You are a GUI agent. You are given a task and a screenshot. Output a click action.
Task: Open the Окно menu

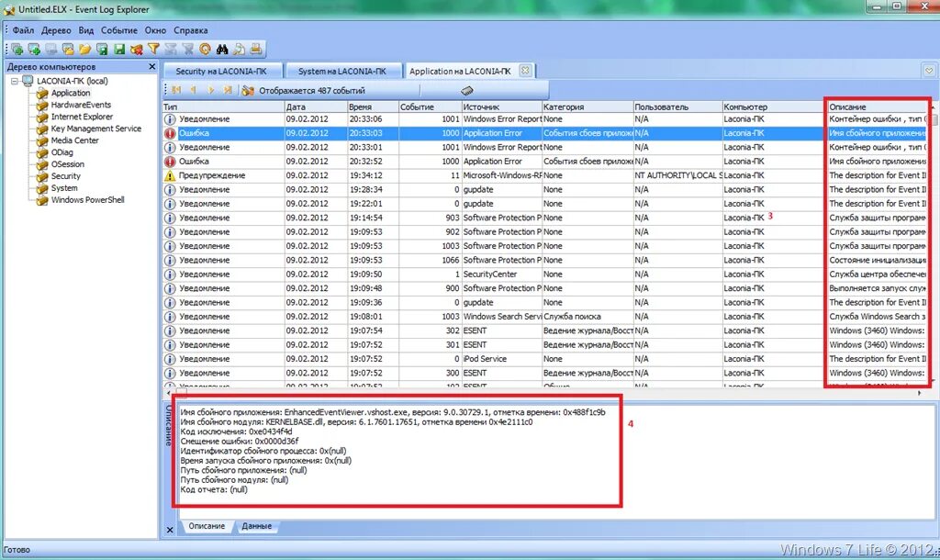point(155,30)
